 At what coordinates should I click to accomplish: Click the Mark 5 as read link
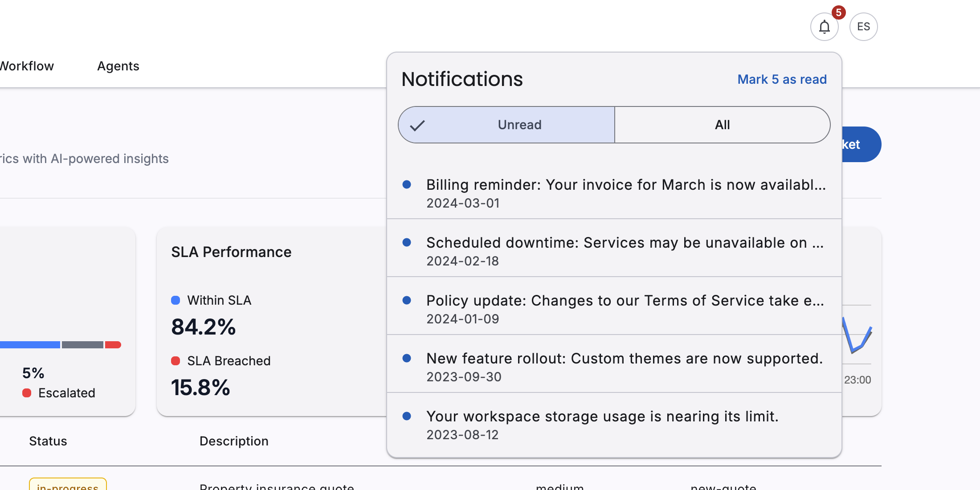(x=782, y=79)
